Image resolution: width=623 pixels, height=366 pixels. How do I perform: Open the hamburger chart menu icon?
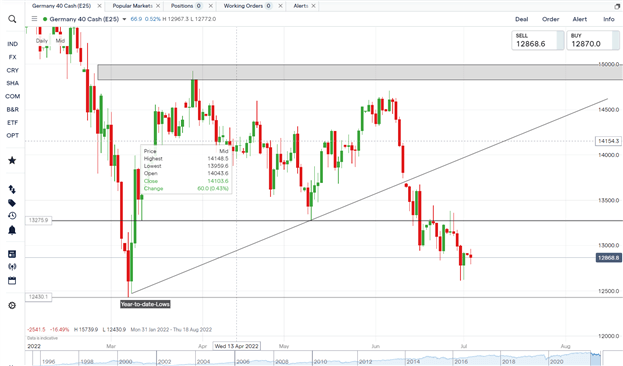(35, 19)
